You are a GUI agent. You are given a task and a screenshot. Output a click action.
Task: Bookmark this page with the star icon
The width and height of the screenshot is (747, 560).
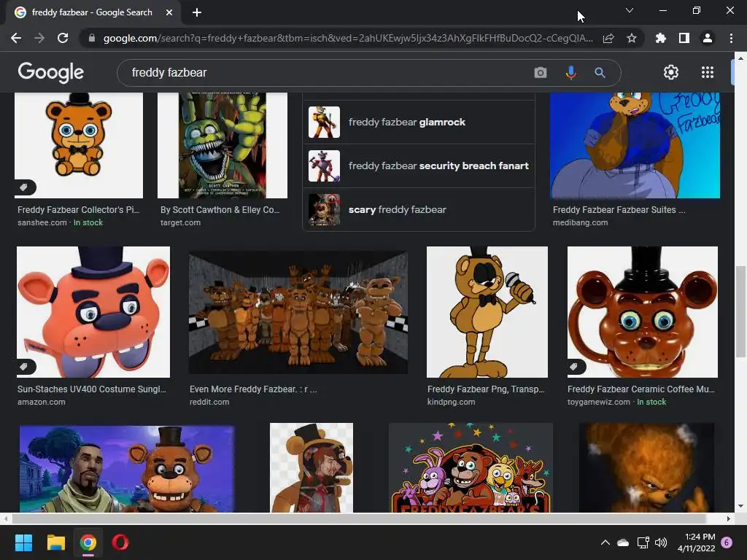(x=632, y=38)
